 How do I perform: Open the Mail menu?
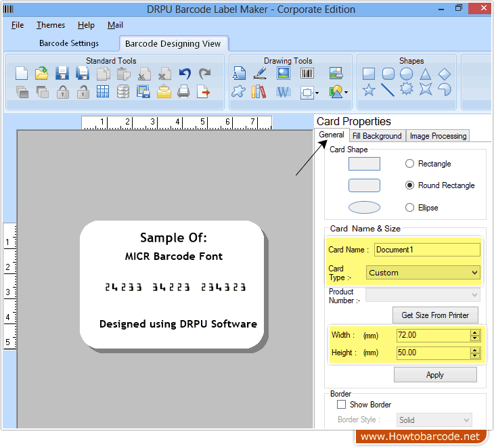click(x=115, y=25)
